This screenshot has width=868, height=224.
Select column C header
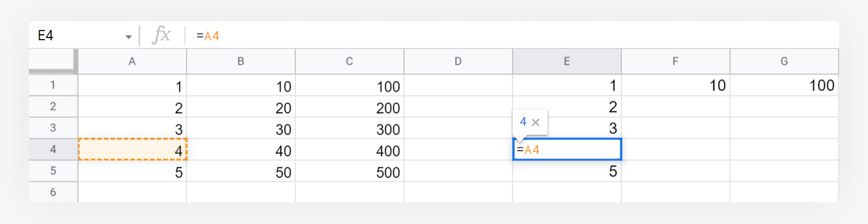(349, 61)
